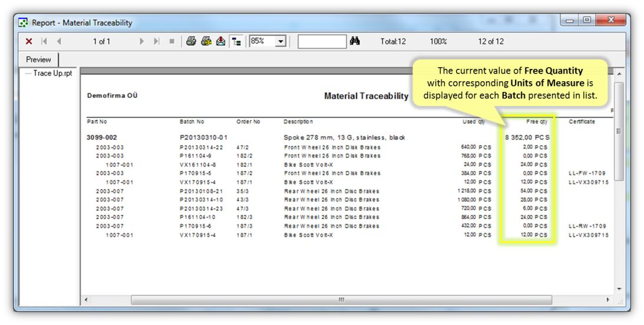
Task: Go to first page of report
Action: click(44, 41)
